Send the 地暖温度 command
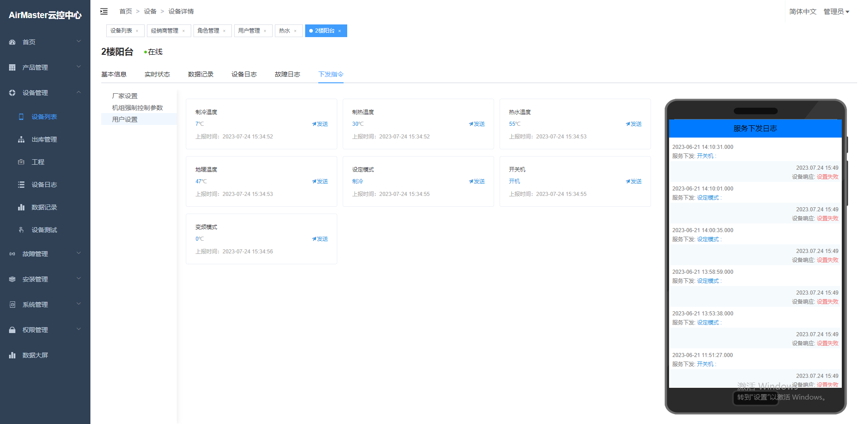The height and width of the screenshot is (424, 868). pyautogui.click(x=320, y=181)
